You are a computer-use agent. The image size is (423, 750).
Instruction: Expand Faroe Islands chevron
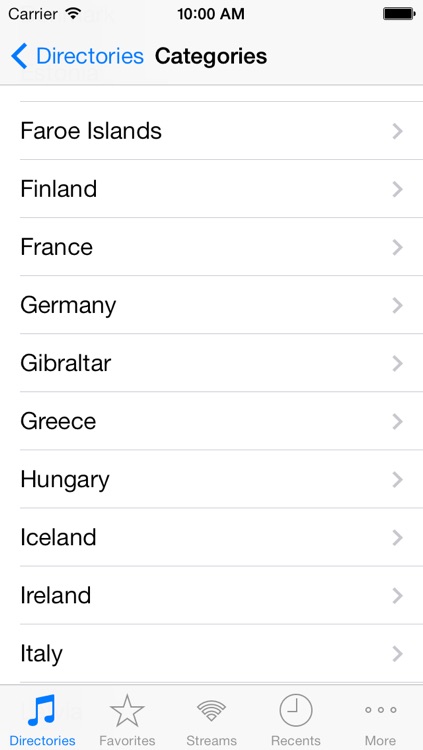[397, 131]
